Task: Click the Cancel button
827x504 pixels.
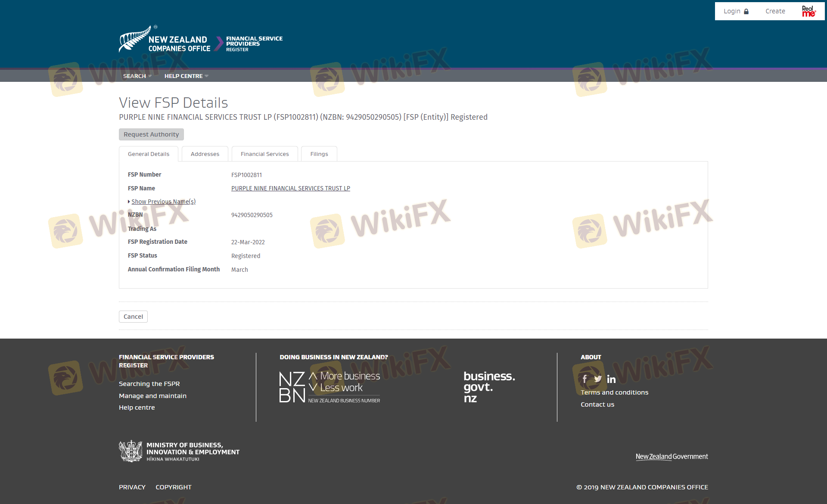Action: pos(133,317)
